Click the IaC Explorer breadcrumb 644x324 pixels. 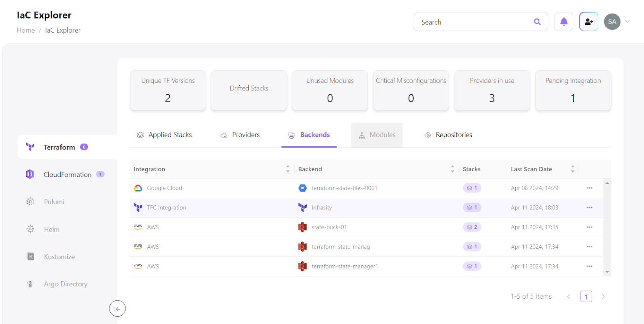click(63, 30)
